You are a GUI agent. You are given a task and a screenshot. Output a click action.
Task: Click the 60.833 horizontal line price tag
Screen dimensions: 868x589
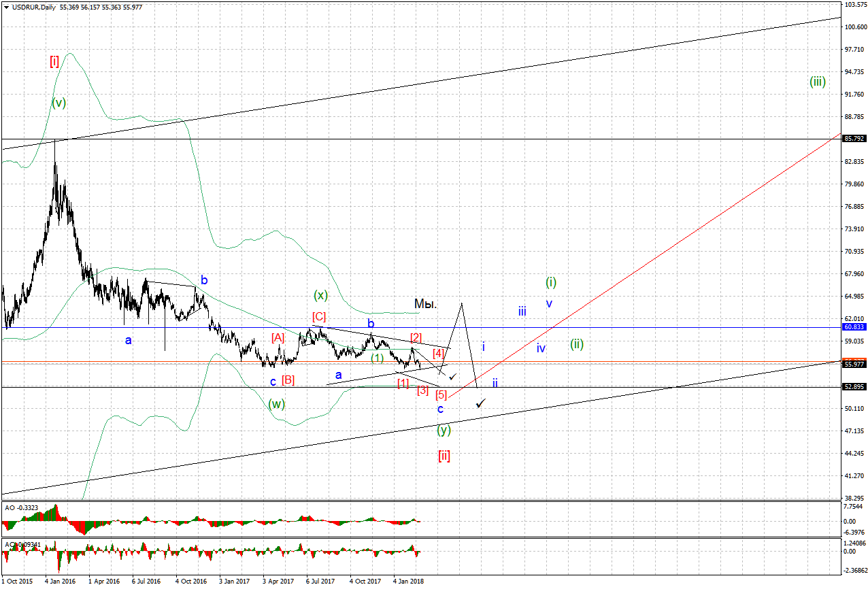pos(854,327)
